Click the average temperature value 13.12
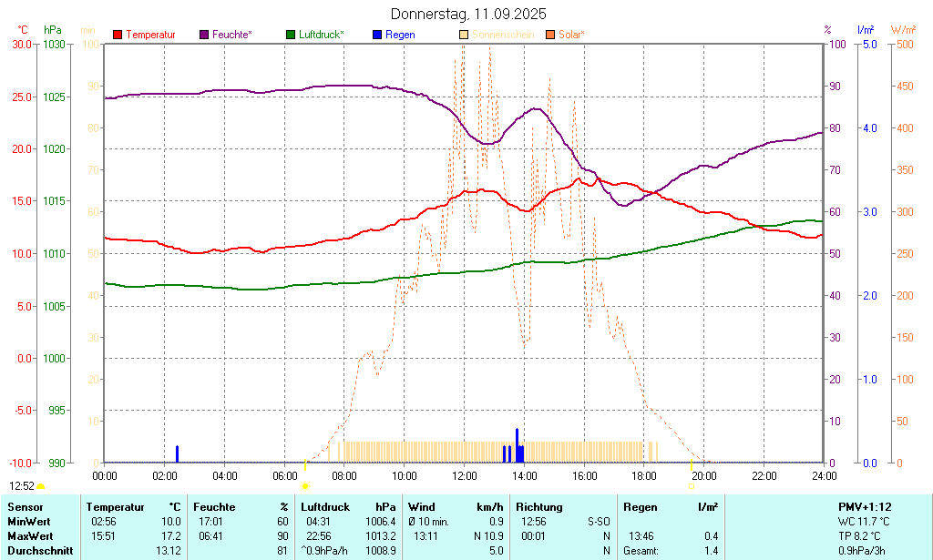This screenshot has width=933, height=560. [169, 551]
